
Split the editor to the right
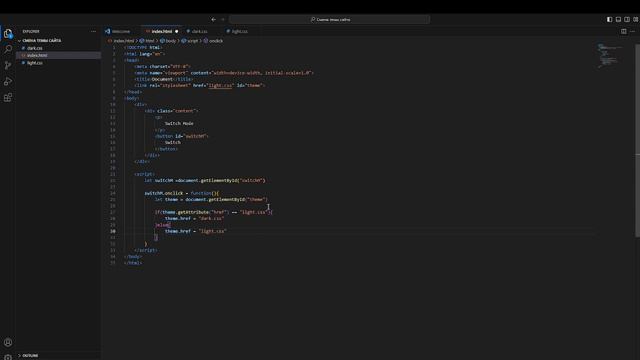624,31
